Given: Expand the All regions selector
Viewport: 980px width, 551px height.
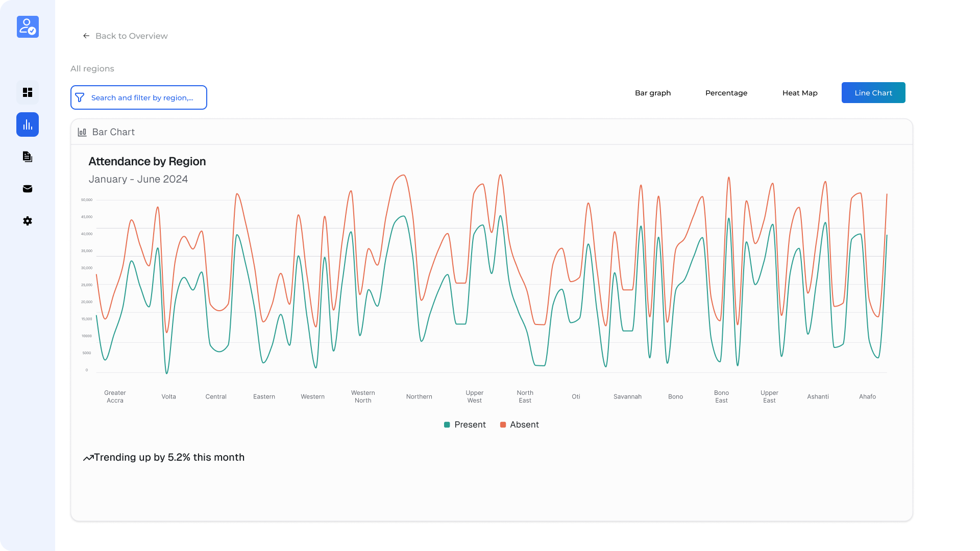Looking at the screenshot, I should pos(92,68).
